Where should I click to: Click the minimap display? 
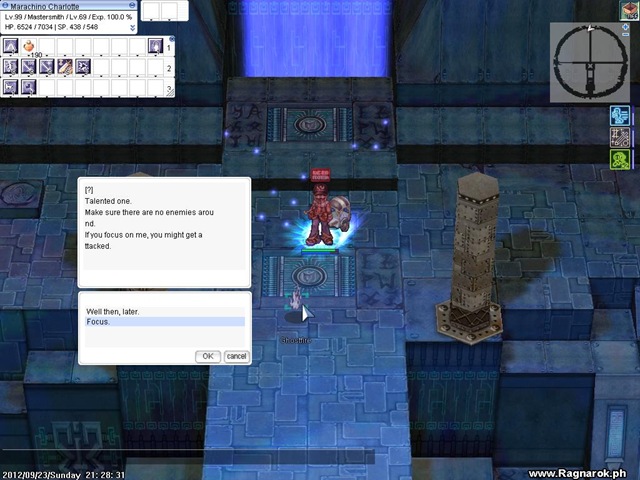pyautogui.click(x=590, y=62)
